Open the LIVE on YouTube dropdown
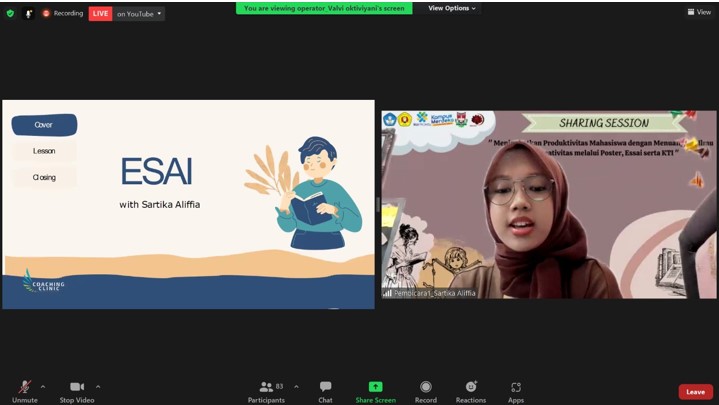 click(x=127, y=14)
